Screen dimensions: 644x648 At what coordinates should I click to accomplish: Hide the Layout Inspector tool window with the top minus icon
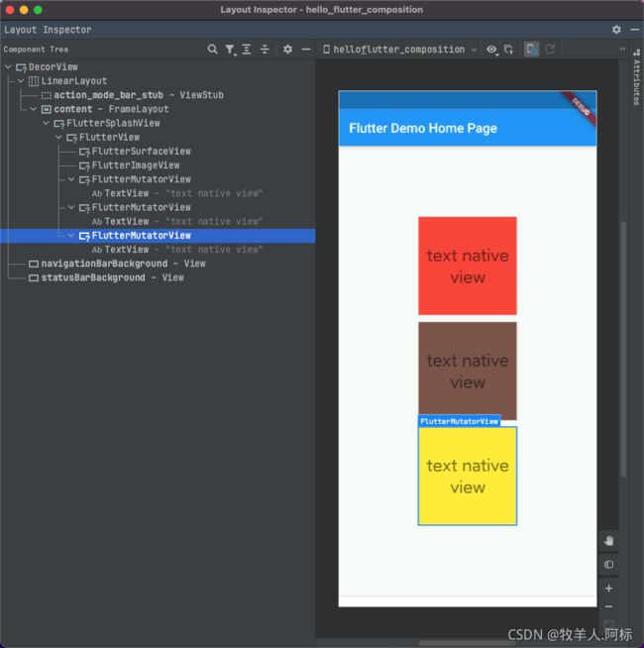(635, 30)
